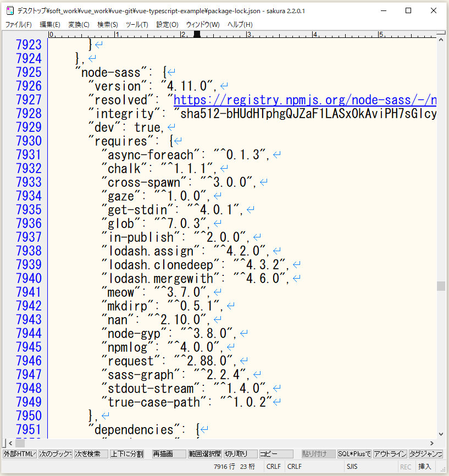This screenshot has height=476, width=449.
Task: Click the "glob" entry
Action: tap(156, 224)
